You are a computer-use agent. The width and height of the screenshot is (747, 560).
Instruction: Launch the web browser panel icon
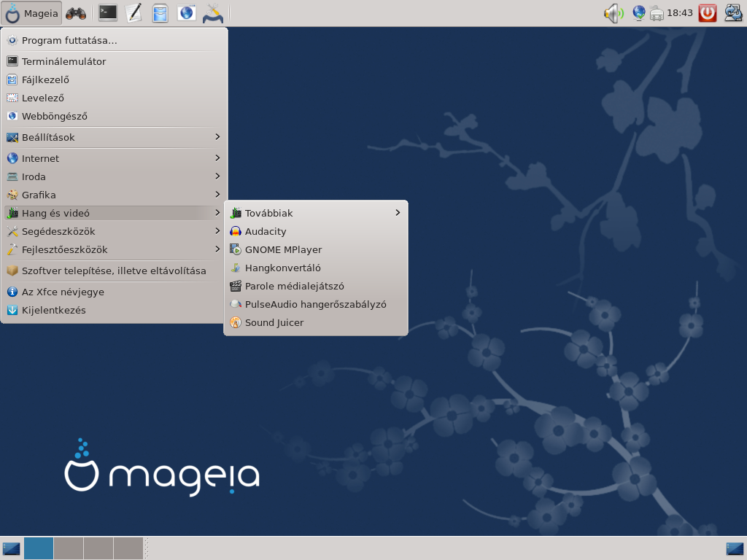[186, 13]
